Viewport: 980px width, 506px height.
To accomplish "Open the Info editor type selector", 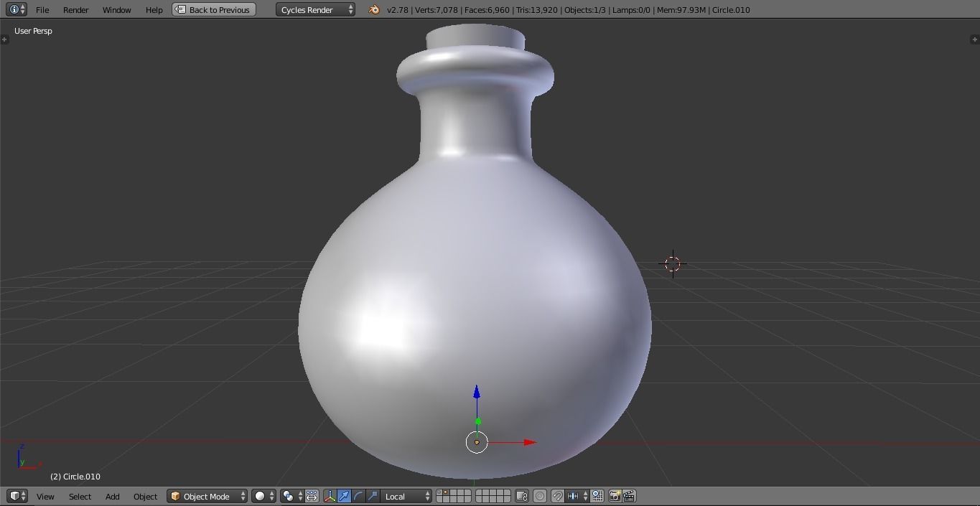I will 16,9.
